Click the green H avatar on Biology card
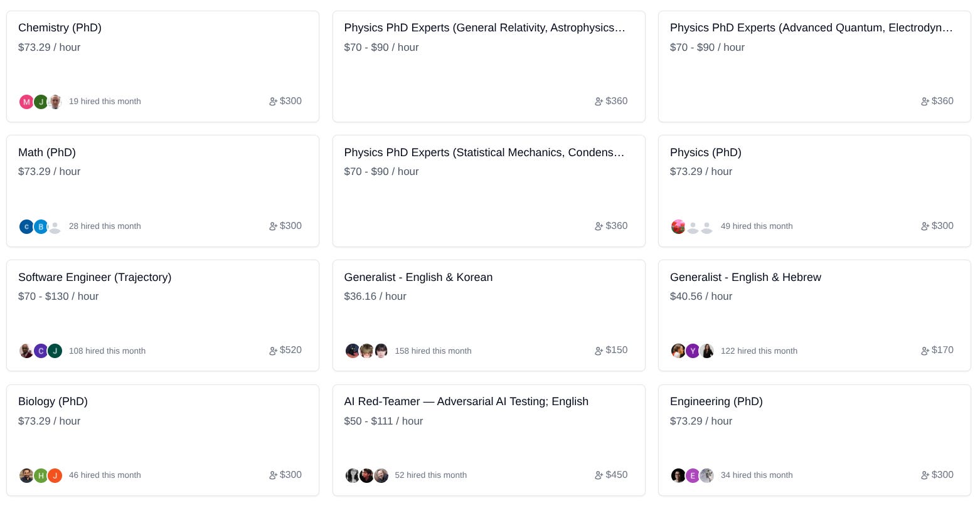 point(41,475)
